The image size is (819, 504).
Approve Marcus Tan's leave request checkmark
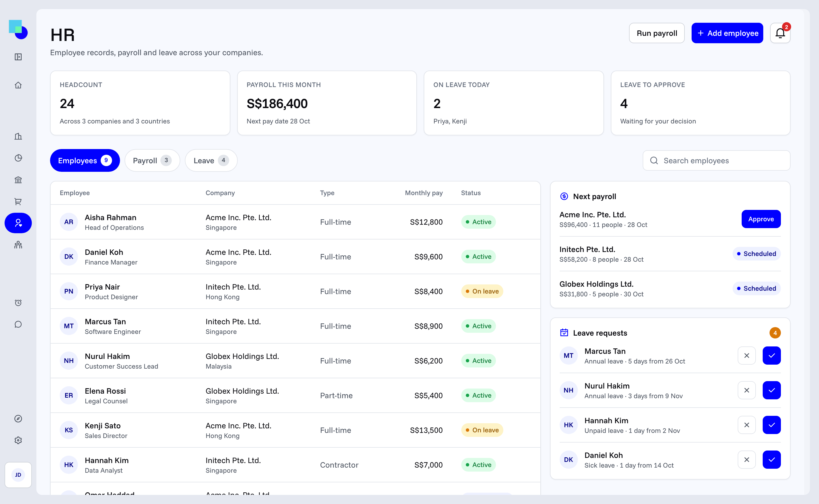coord(772,356)
